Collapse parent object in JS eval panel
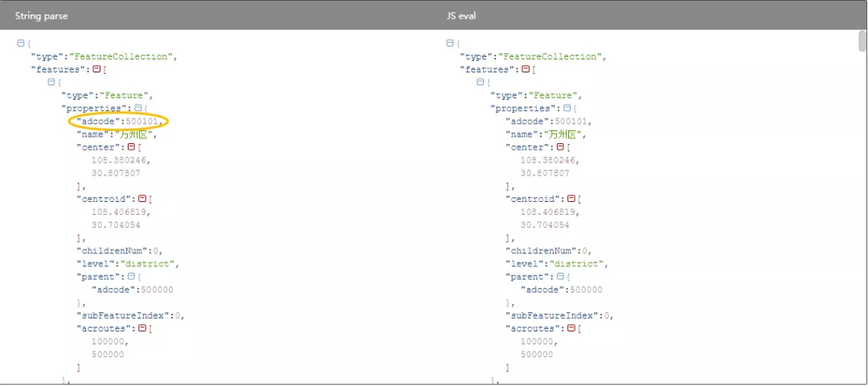The image size is (868, 387). pyautogui.click(x=559, y=276)
